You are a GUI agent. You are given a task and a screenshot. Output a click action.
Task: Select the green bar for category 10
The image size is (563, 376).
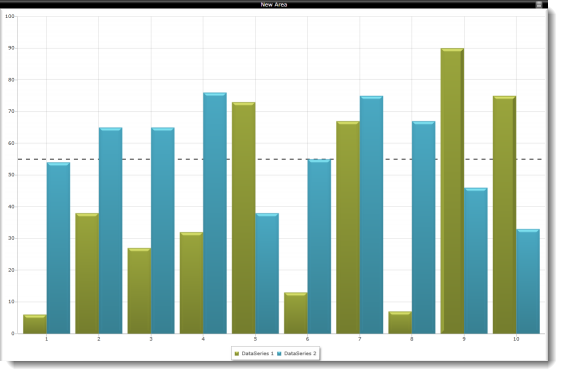[504, 215]
